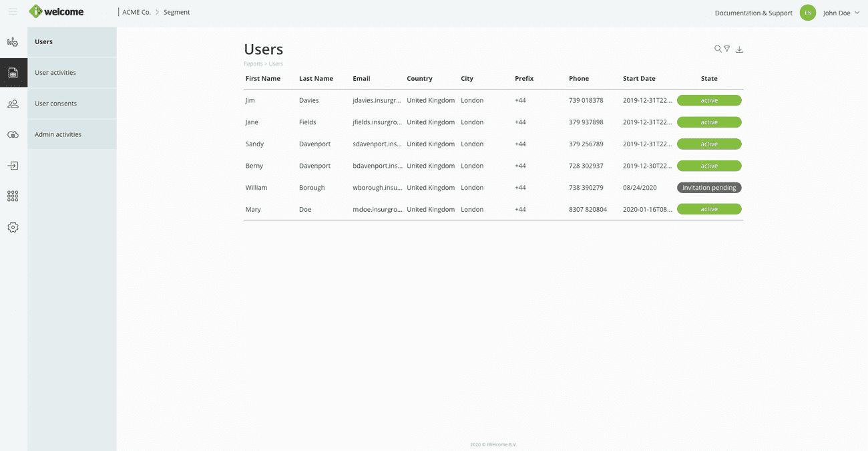The width and height of the screenshot is (868, 451).
Task: Open the people management sidebar icon
Action: [13, 104]
